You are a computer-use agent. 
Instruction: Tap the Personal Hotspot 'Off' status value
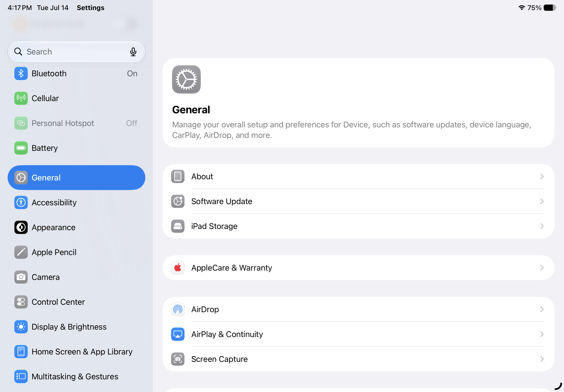[132, 123]
